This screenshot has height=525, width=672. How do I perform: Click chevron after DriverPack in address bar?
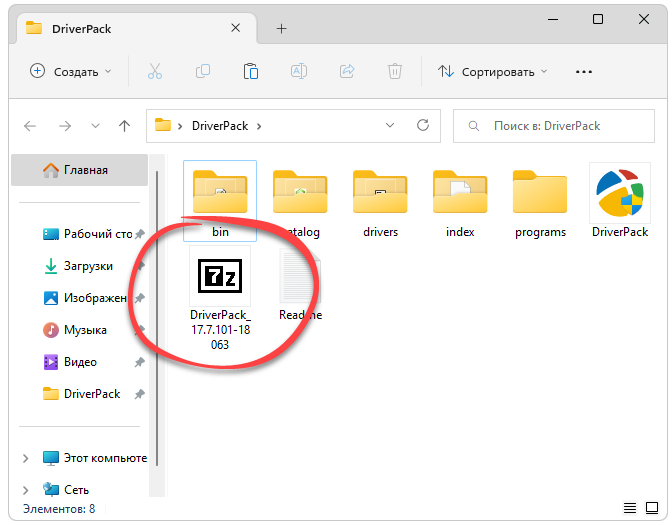[259, 126]
